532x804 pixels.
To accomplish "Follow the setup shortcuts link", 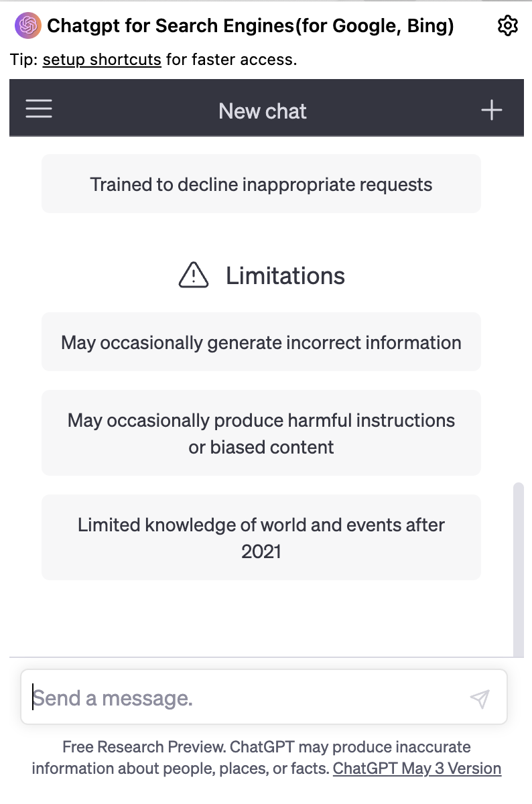I will [x=102, y=60].
